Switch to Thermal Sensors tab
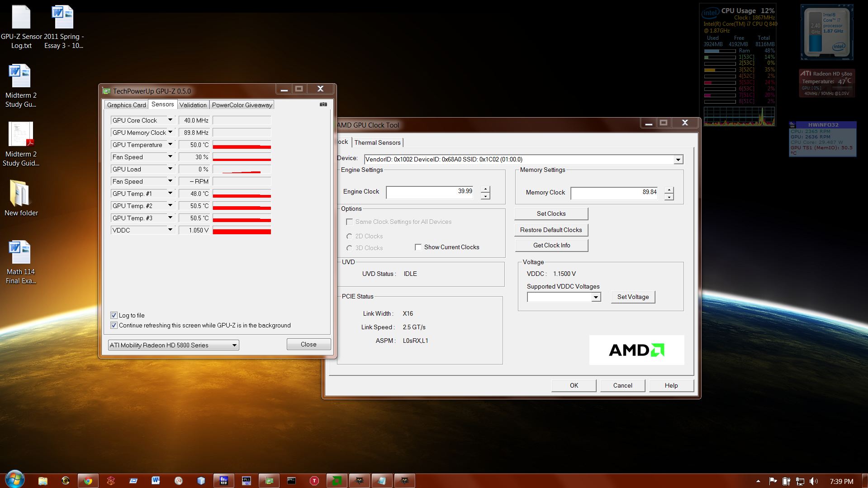 378,142
